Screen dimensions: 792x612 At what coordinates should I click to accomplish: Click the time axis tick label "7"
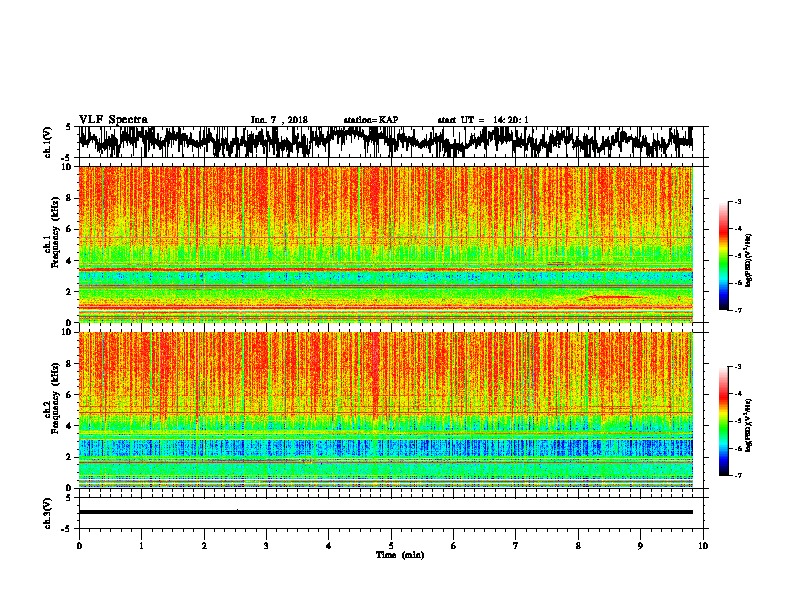click(x=516, y=546)
